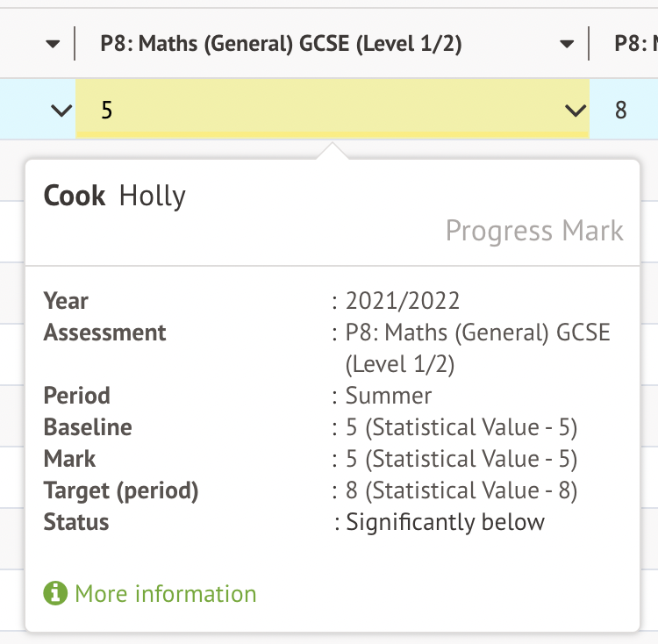Click the P8: Maths (General) GCSE column header
Image resolution: width=658 pixels, height=644 pixels.
tap(281, 44)
